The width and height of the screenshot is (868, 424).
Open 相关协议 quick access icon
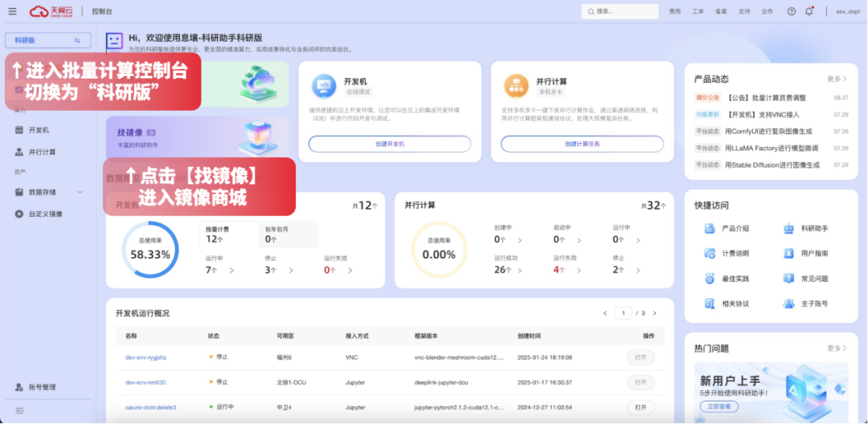point(710,304)
